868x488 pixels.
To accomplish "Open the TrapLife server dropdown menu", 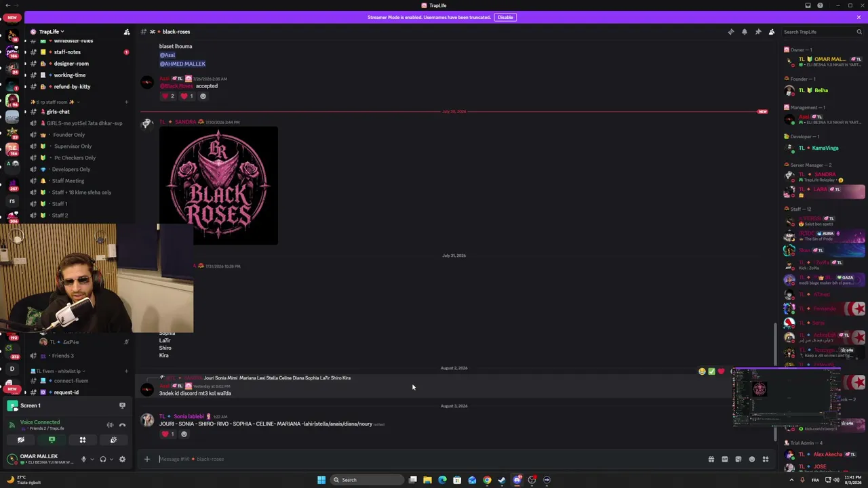I will [x=51, y=32].
